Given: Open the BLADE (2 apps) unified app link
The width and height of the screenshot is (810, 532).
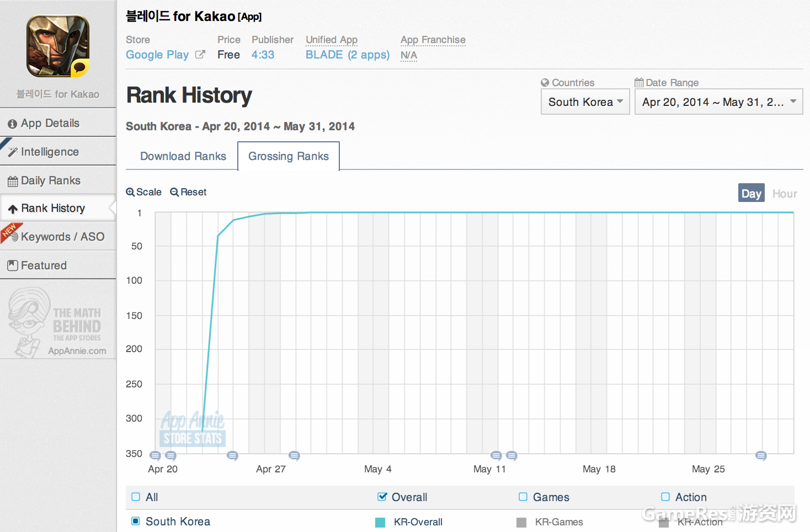Looking at the screenshot, I should [x=348, y=55].
